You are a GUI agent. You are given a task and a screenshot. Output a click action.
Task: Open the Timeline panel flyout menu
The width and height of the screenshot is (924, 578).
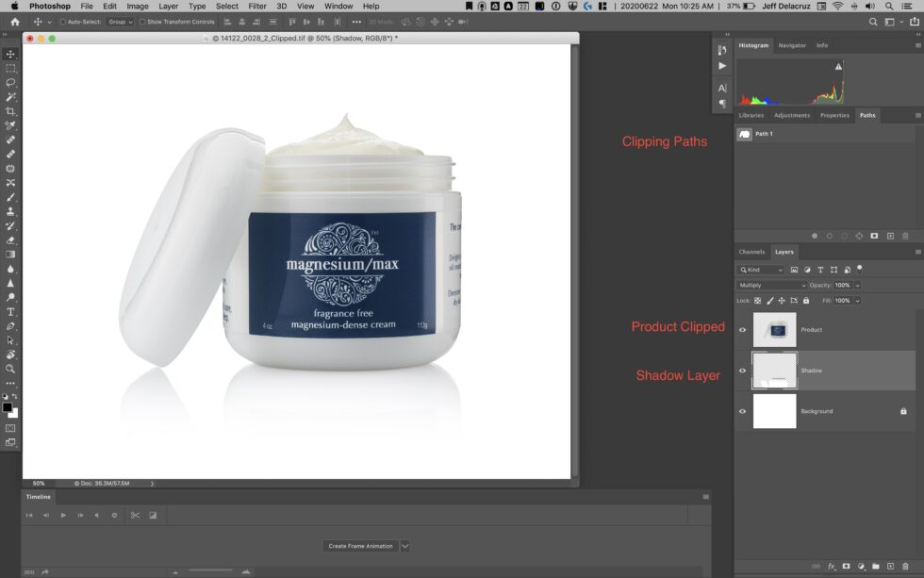pyautogui.click(x=705, y=497)
